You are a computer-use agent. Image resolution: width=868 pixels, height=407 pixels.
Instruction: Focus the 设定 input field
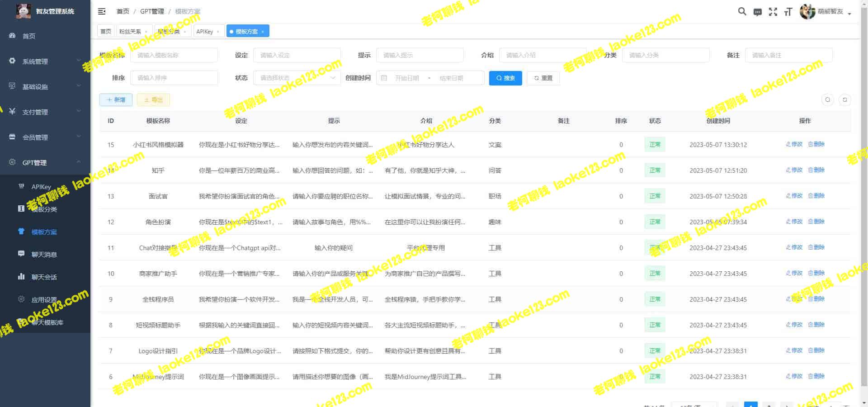click(x=297, y=55)
